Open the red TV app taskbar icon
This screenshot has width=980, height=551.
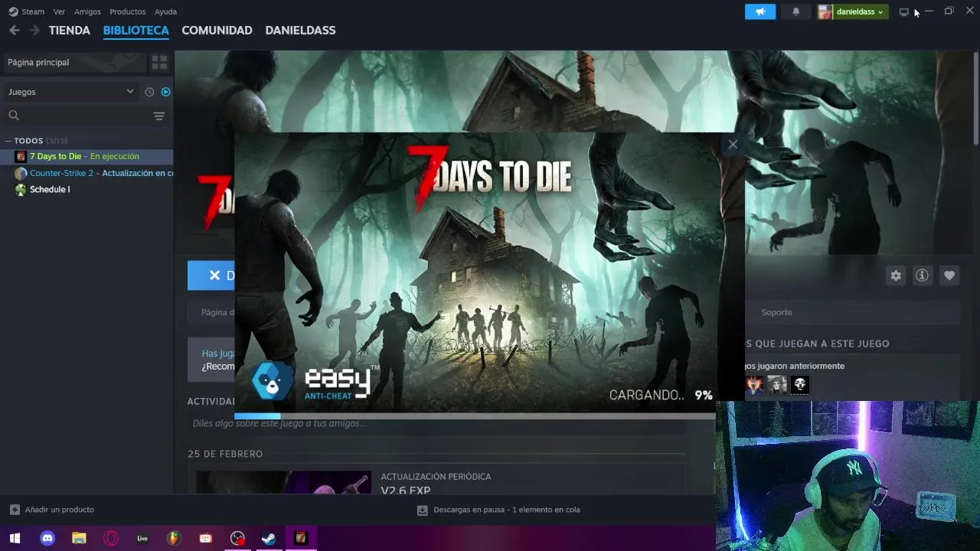206,538
